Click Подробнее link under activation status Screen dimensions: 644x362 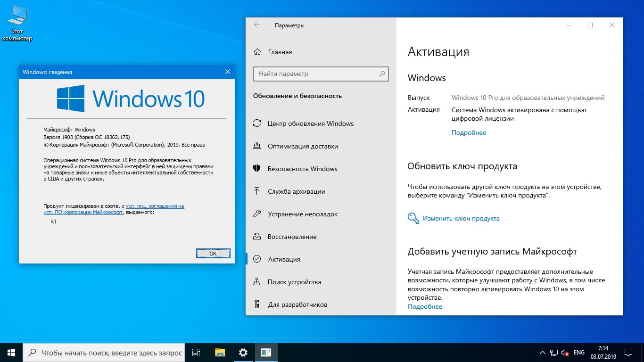pos(469,132)
